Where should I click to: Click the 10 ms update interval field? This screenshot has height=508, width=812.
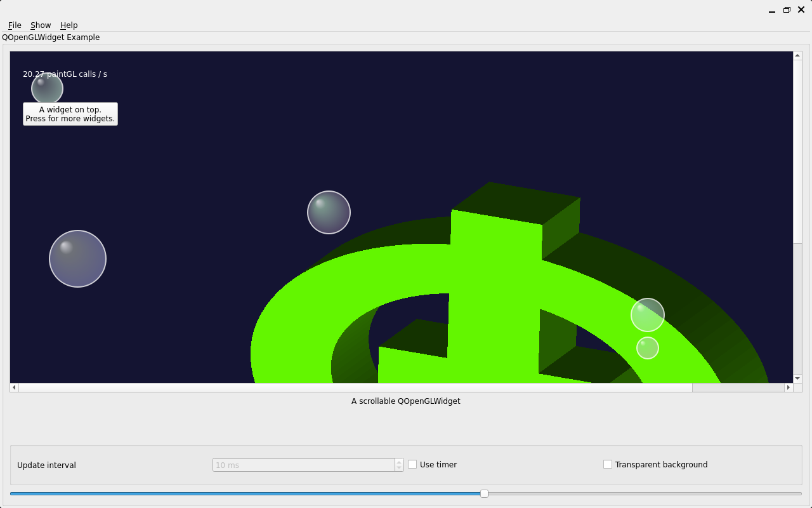tap(304, 465)
